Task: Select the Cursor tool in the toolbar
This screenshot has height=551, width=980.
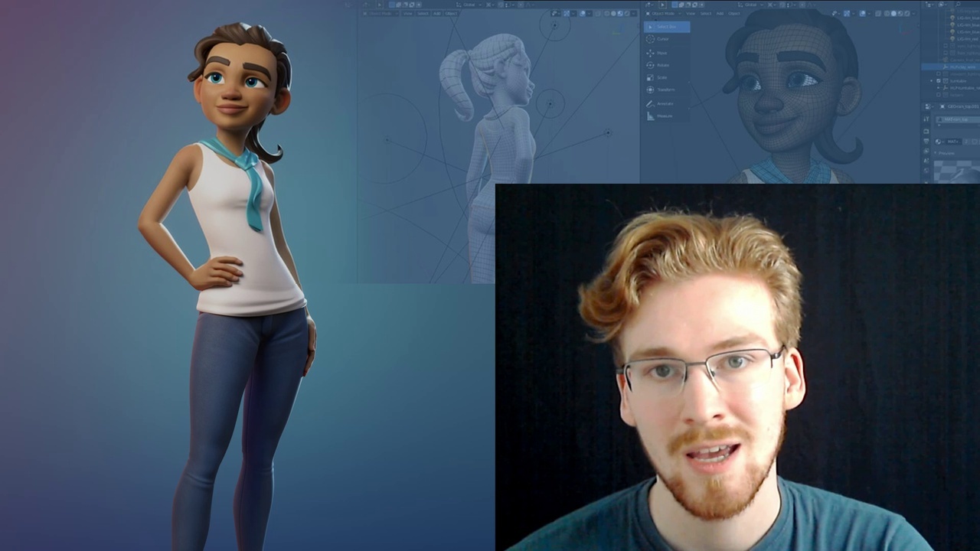Action: pyautogui.click(x=663, y=38)
